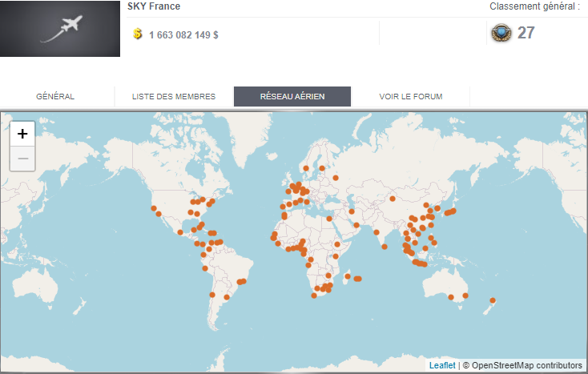Open the Leaflet attribution link
This screenshot has width=588, height=374.
[x=442, y=365]
